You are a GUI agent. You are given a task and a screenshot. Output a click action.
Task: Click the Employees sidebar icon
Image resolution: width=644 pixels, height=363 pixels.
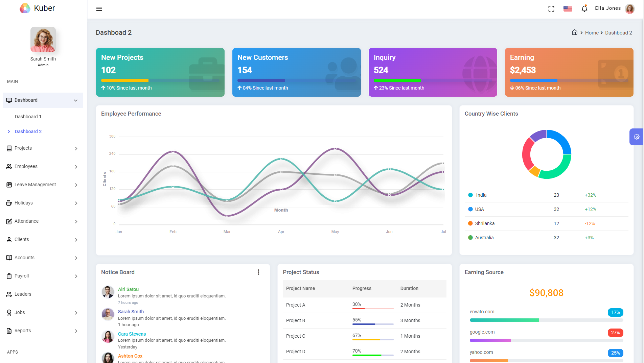9,166
